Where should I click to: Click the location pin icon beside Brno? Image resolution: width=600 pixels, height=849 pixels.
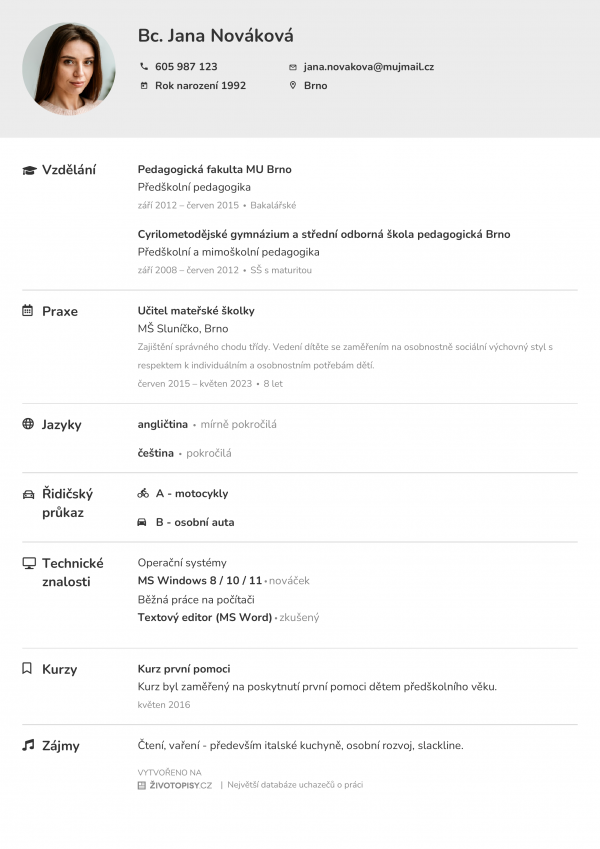coord(293,86)
